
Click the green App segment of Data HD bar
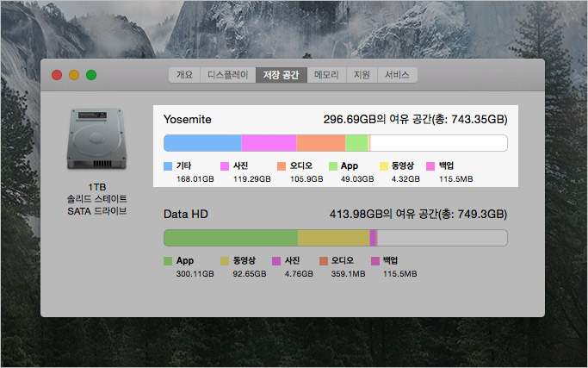[x=231, y=238]
